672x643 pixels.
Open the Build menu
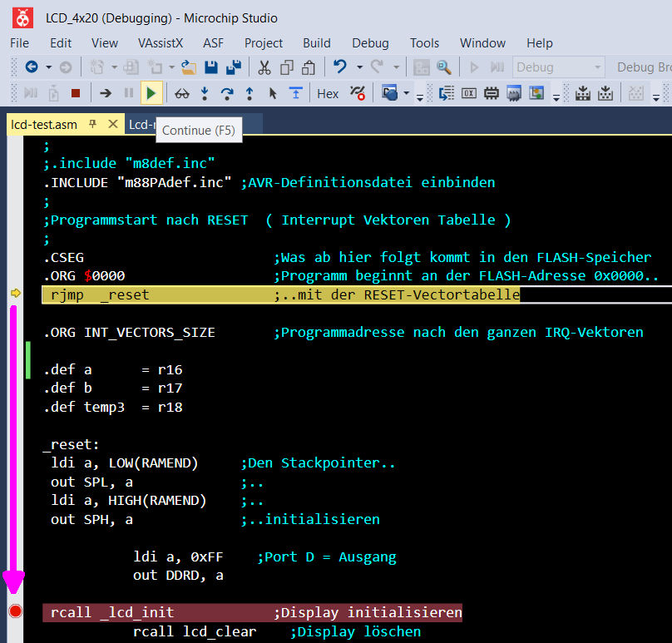317,43
